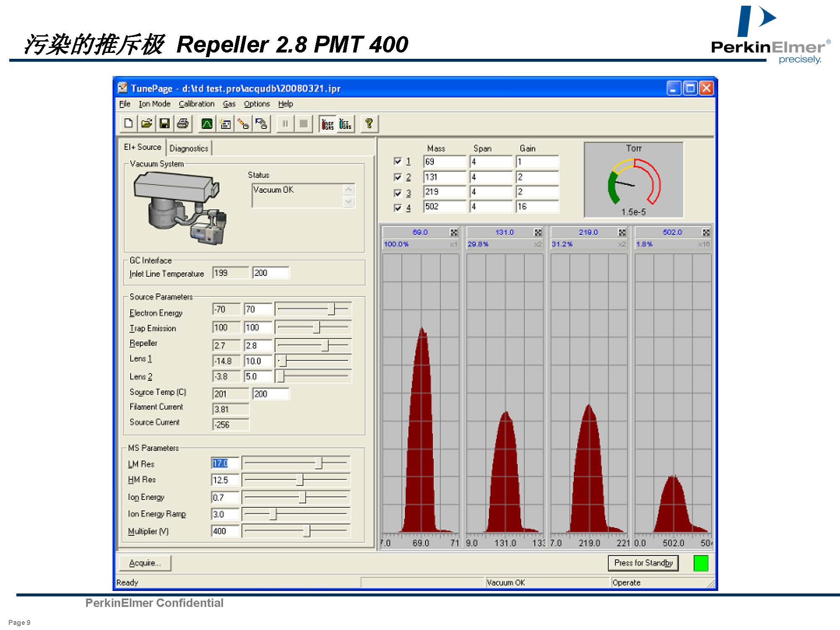The height and width of the screenshot is (630, 840).
Task: Open the Calibration menu
Action: point(197,104)
